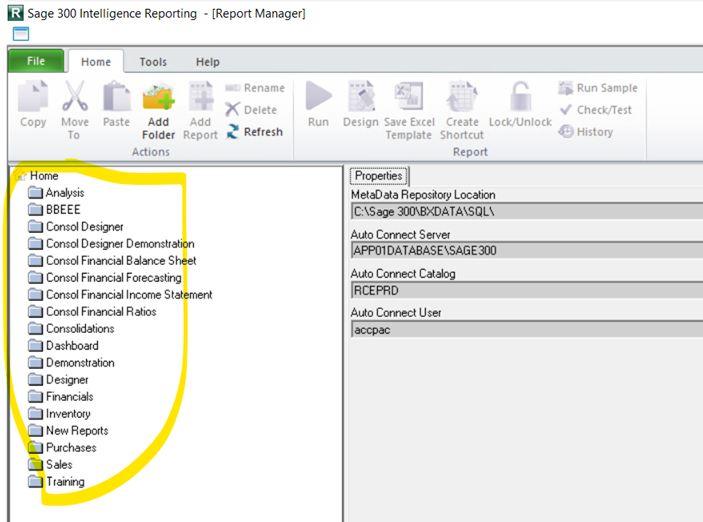The image size is (703, 522).
Task: Click the window icon below the title bar
Action: [x=21, y=34]
